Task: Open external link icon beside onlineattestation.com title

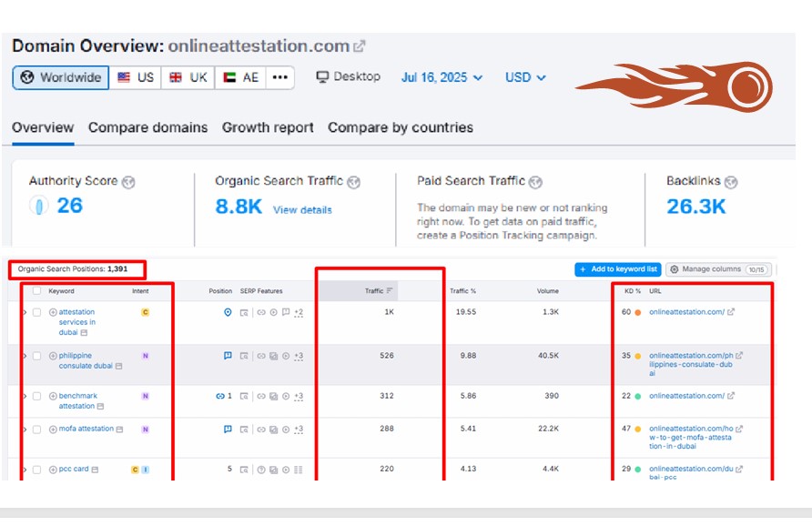Action: point(360,46)
